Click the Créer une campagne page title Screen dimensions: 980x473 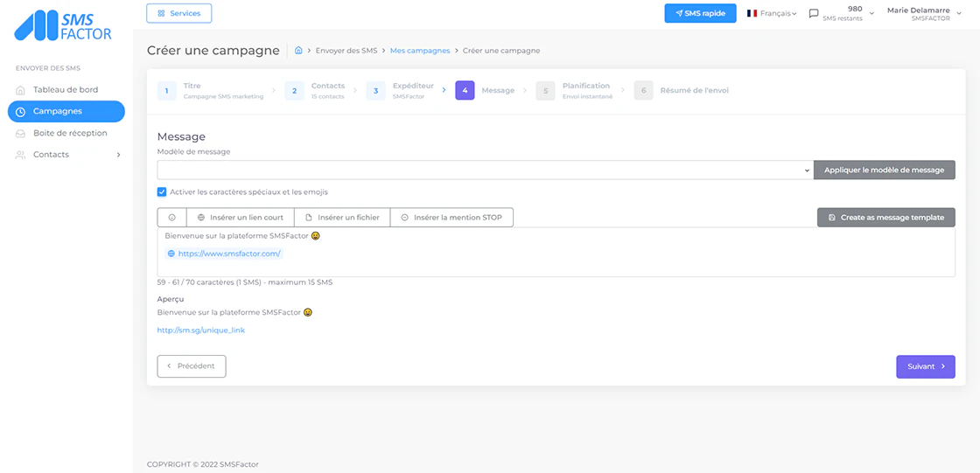(213, 51)
